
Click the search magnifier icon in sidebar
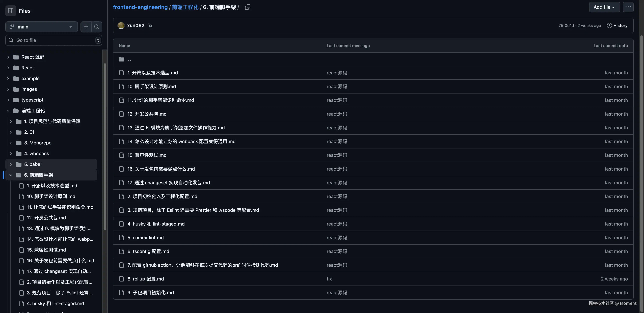[96, 27]
